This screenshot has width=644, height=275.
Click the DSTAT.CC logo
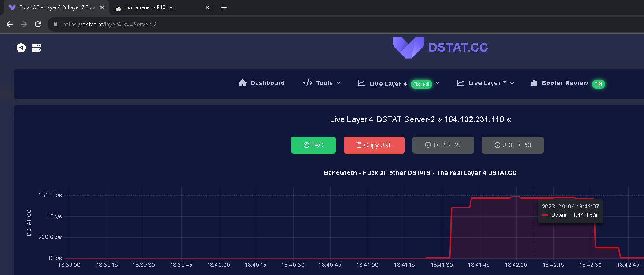point(440,48)
